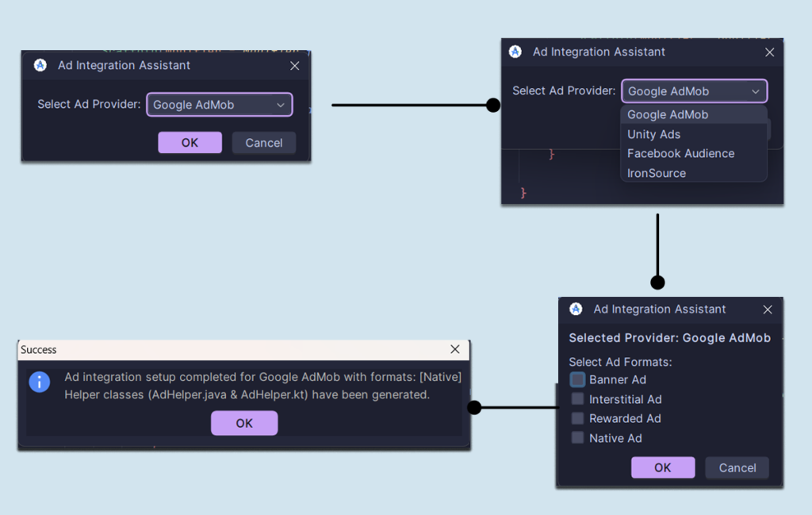Select the highlighted Google AdMob list entry
The width and height of the screenshot is (812, 515).
point(667,115)
